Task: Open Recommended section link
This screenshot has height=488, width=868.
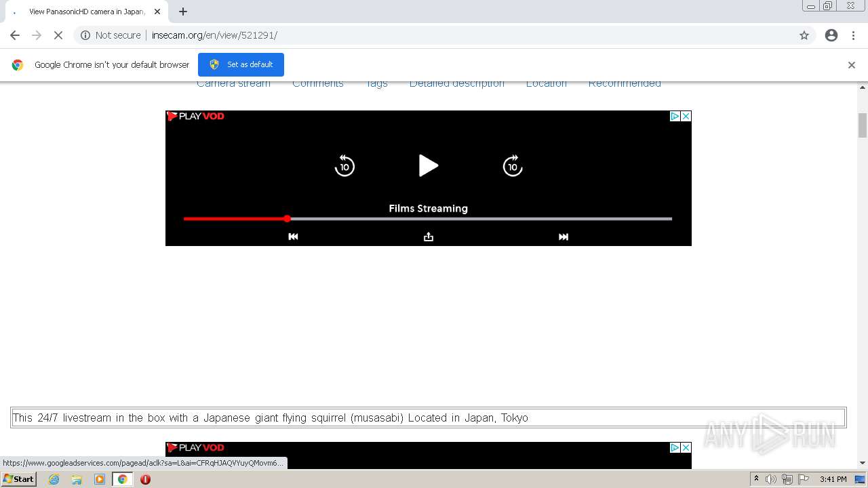Action: point(625,84)
